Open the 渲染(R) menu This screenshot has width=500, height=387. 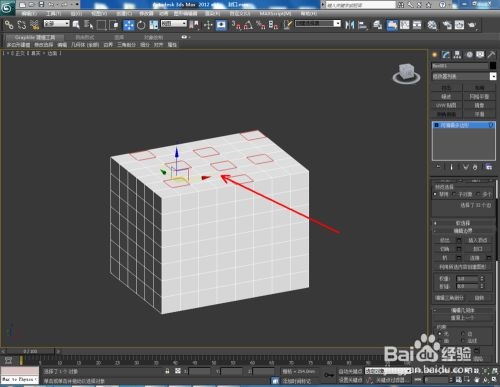(212, 14)
